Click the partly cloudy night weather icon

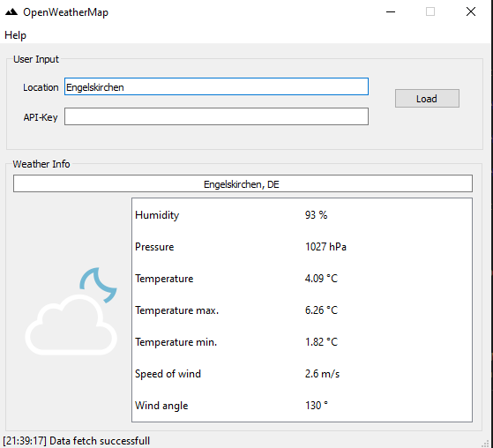[x=71, y=311]
